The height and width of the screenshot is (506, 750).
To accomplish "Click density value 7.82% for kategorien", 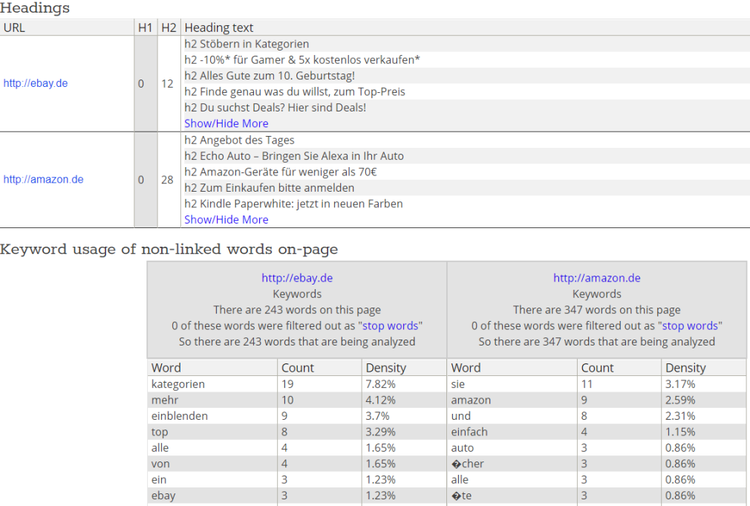I will [x=380, y=384].
